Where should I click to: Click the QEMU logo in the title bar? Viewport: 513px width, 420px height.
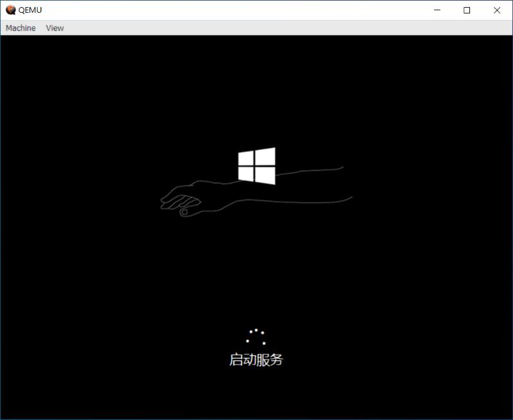tap(9, 10)
